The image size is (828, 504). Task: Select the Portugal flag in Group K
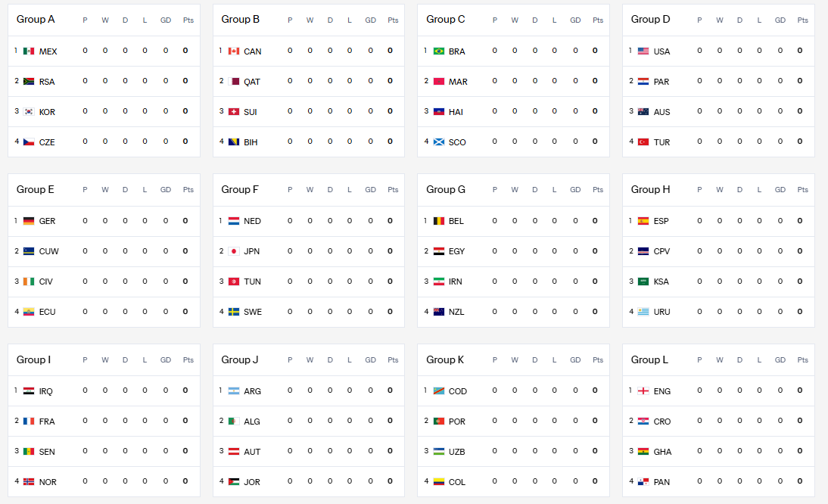tap(439, 422)
